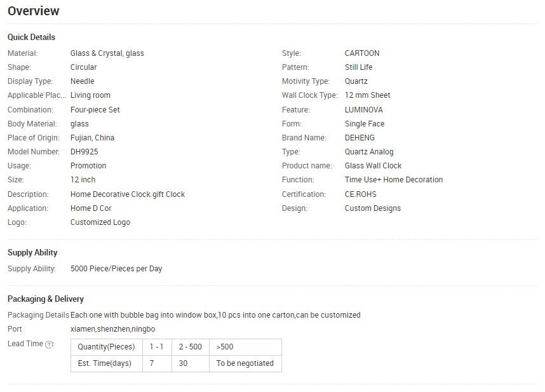Select the Quick Details section title
Screen dimensions: 545x392
(31, 37)
